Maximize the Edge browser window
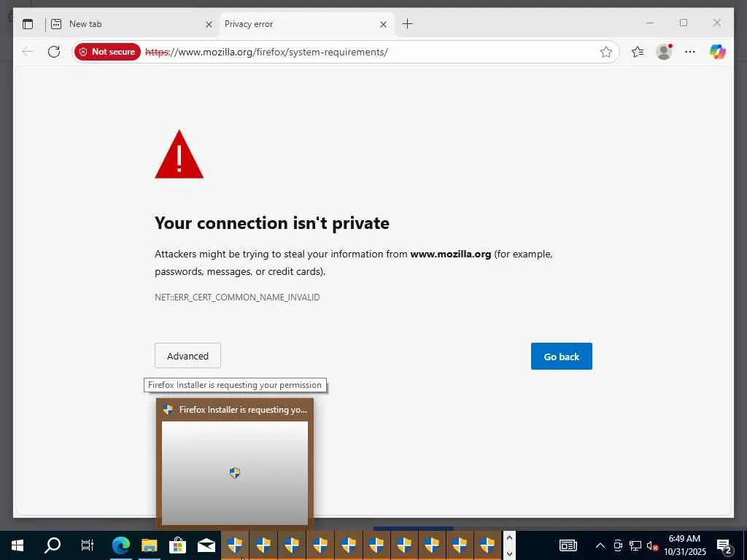Image resolution: width=747 pixels, height=560 pixels. 684,23
